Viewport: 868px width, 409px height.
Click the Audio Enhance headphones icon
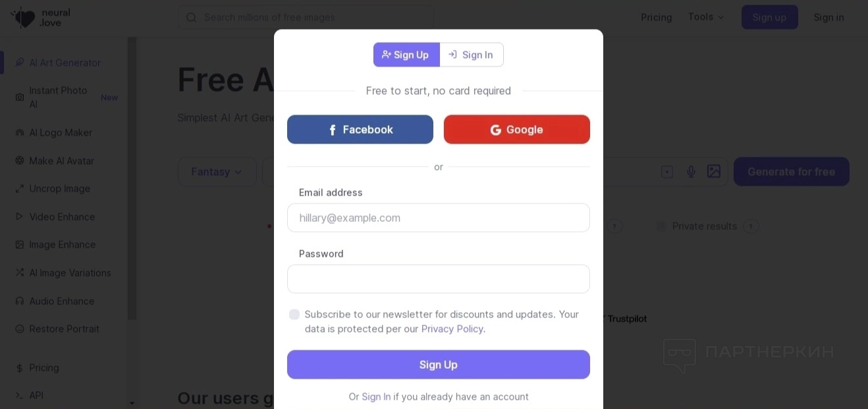point(20,301)
